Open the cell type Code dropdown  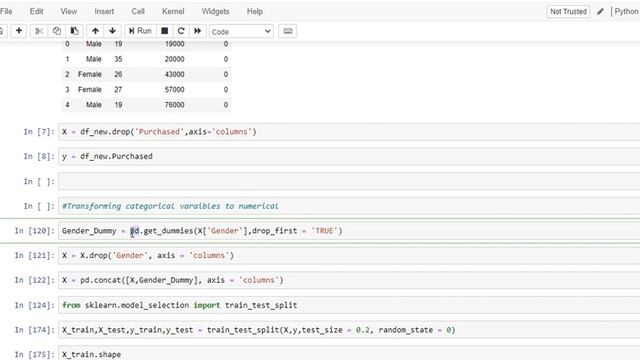(x=241, y=31)
